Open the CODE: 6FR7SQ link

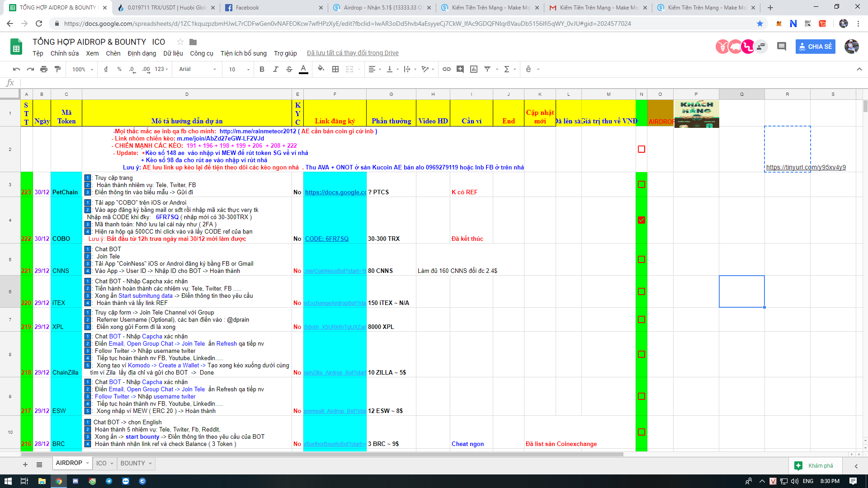[x=327, y=239]
